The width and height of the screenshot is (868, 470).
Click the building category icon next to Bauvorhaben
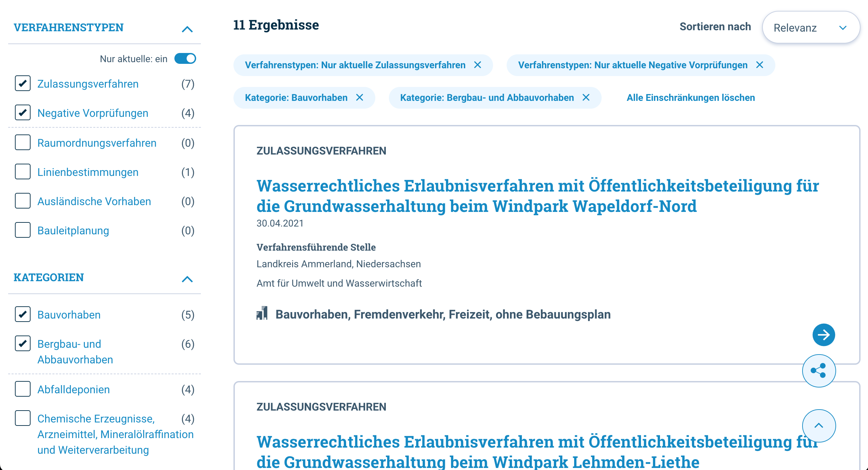[262, 314]
